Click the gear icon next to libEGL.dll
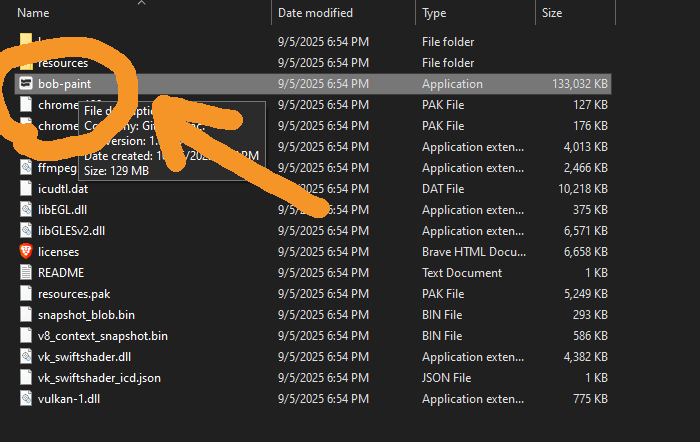700x442 pixels. (26, 209)
